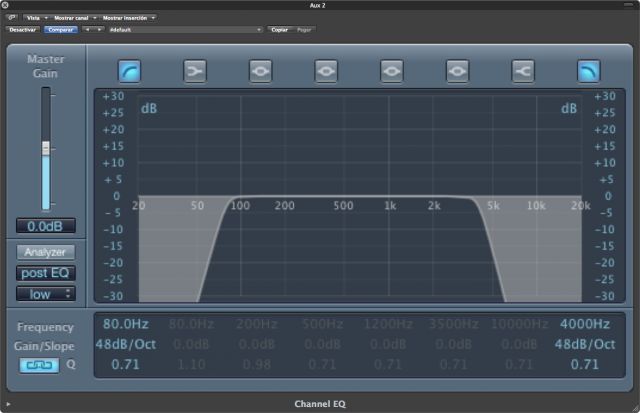The height and width of the screenshot is (413, 640).
Task: Enable the low shelf band
Action: 195,70
